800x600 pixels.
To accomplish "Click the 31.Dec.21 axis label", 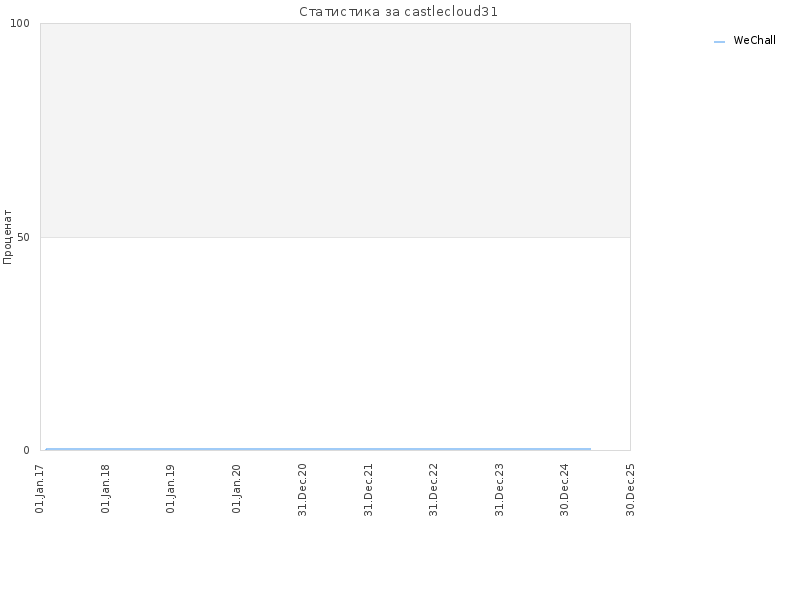I will point(368,490).
